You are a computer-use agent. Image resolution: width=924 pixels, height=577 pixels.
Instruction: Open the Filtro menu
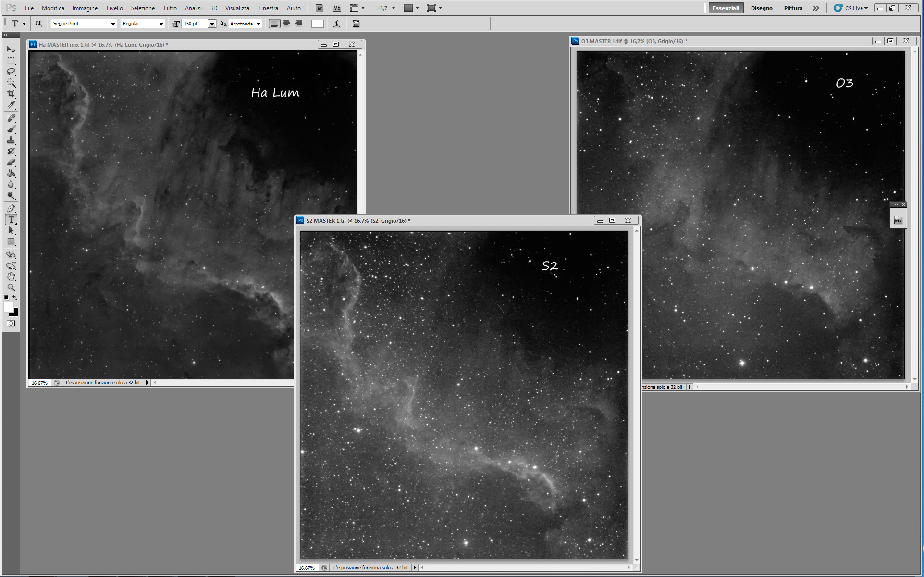pyautogui.click(x=170, y=8)
